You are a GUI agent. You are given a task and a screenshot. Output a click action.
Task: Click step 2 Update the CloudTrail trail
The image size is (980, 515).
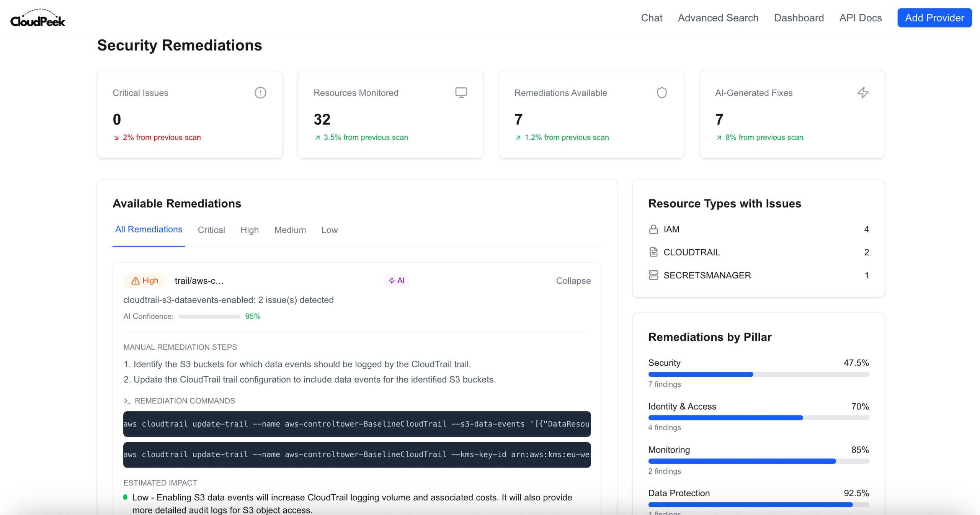click(309, 379)
